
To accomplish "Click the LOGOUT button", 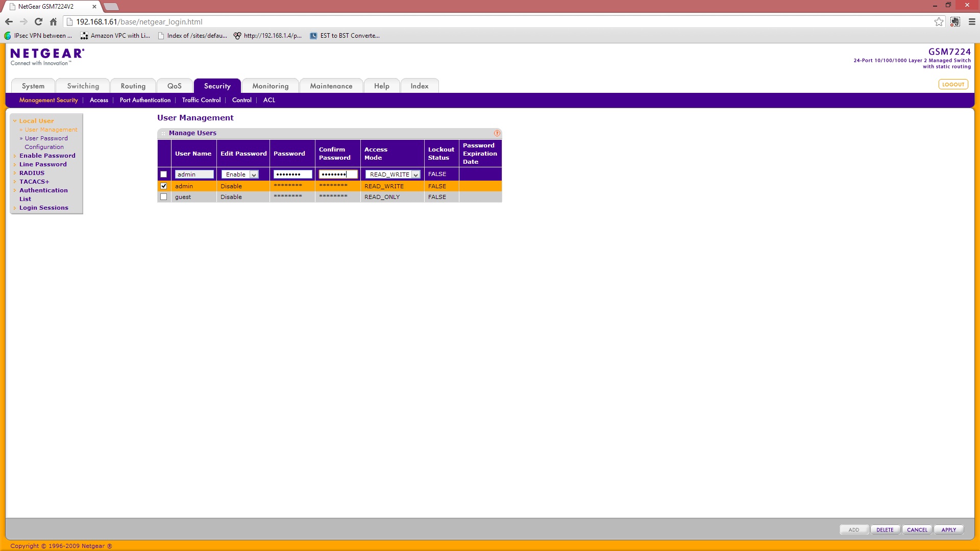I will click(953, 84).
